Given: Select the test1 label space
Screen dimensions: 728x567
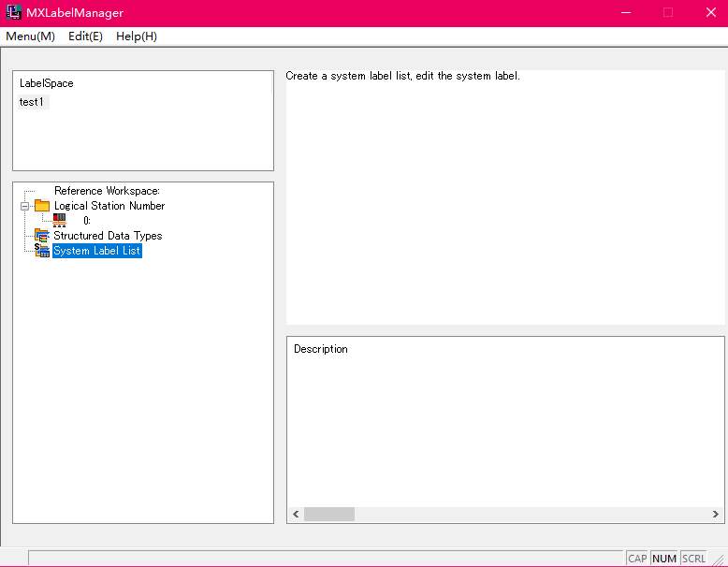Looking at the screenshot, I should click(x=32, y=102).
